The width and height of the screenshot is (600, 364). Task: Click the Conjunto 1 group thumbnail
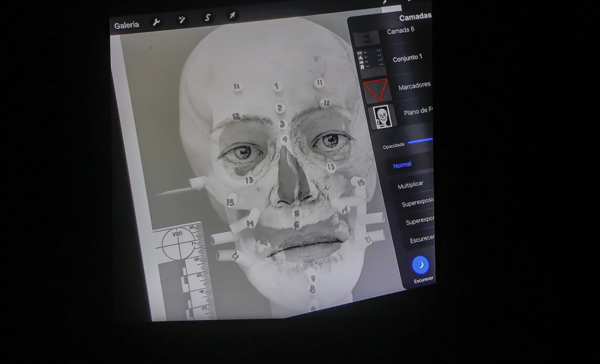[x=371, y=63]
